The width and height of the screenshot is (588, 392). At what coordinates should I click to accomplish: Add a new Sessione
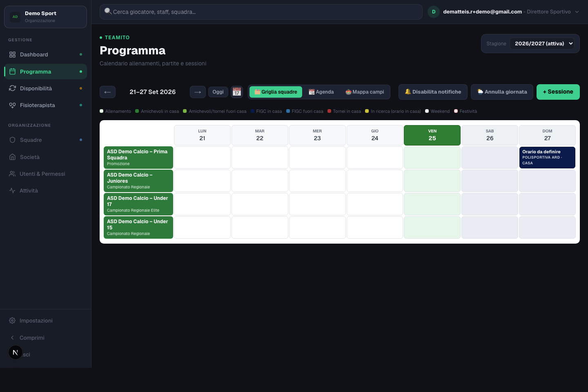pyautogui.click(x=558, y=92)
